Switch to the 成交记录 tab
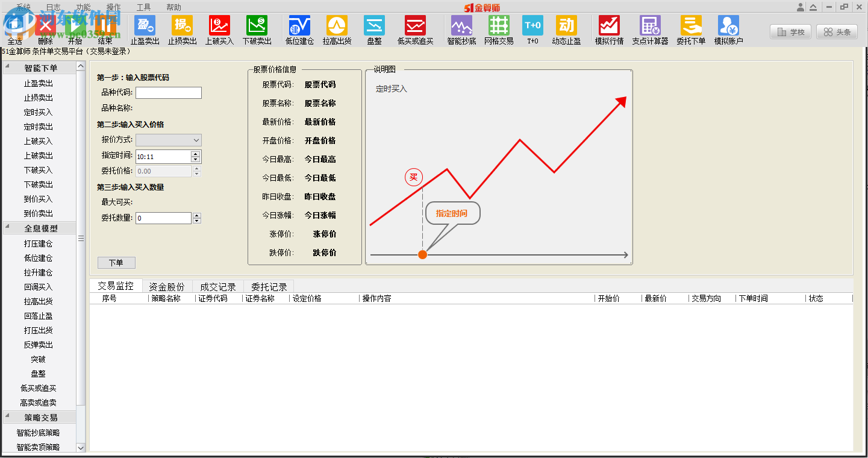The image size is (868, 458). 217,286
